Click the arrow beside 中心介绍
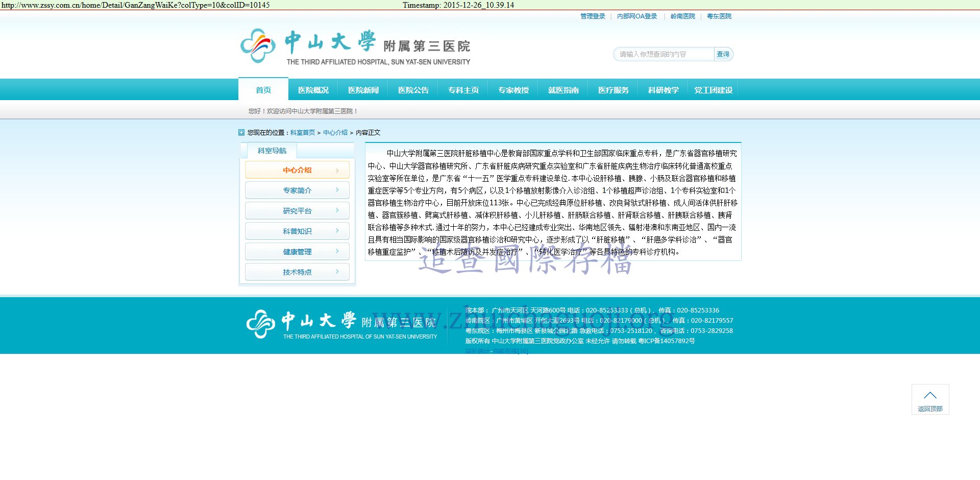Viewport: 980px width, 480px height. tap(337, 170)
